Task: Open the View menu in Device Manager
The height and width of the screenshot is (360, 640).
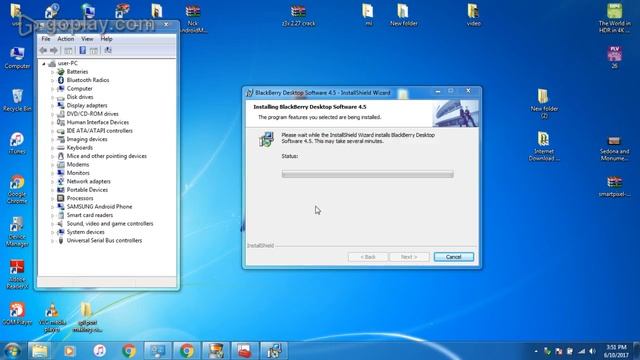Action: (x=87, y=39)
